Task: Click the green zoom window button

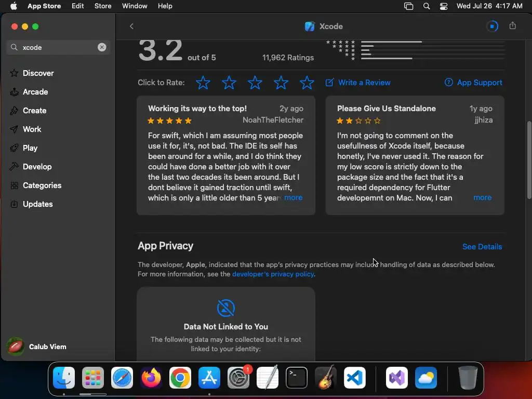Action: pyautogui.click(x=35, y=26)
